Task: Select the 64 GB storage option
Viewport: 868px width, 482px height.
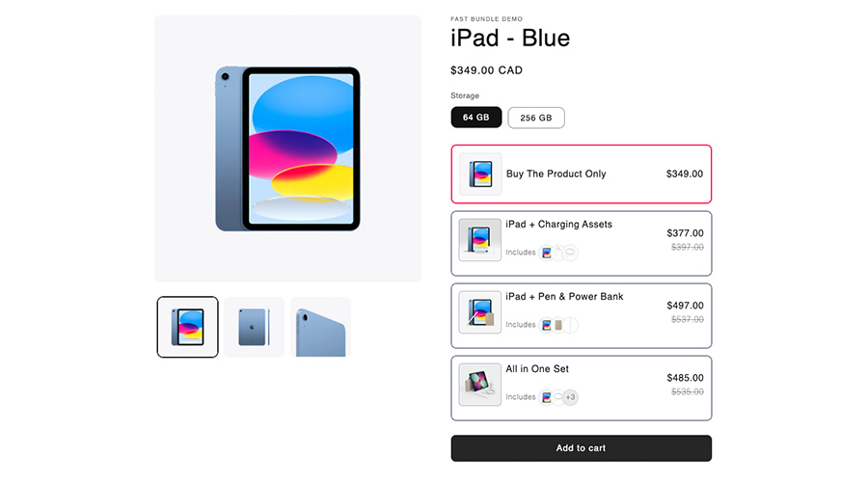Action: point(476,118)
